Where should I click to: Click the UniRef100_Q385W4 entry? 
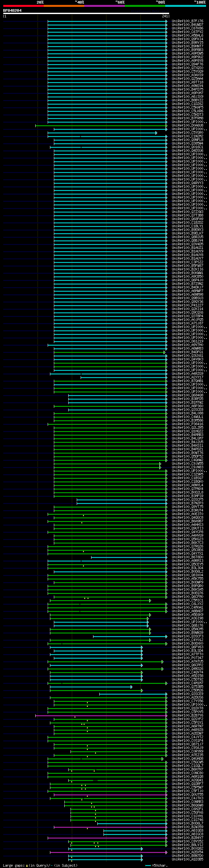(x=187, y=143)
